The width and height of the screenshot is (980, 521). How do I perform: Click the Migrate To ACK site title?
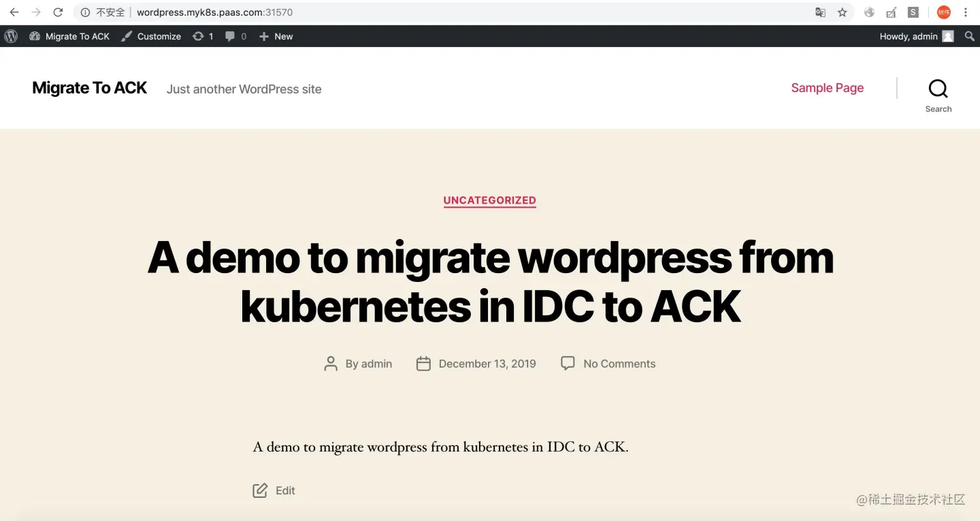(90, 88)
